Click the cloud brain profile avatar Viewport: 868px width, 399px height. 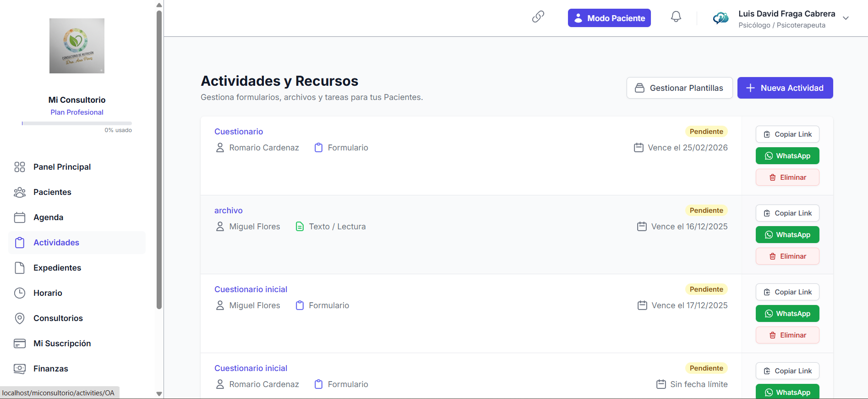[721, 18]
